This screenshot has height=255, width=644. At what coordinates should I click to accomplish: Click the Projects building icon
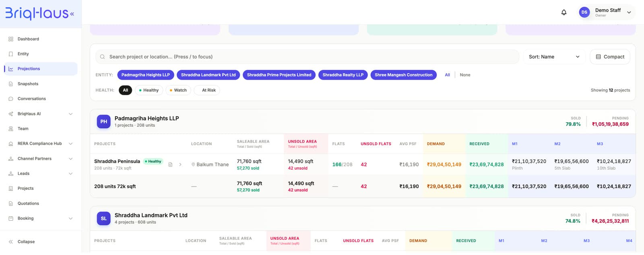click(11, 188)
